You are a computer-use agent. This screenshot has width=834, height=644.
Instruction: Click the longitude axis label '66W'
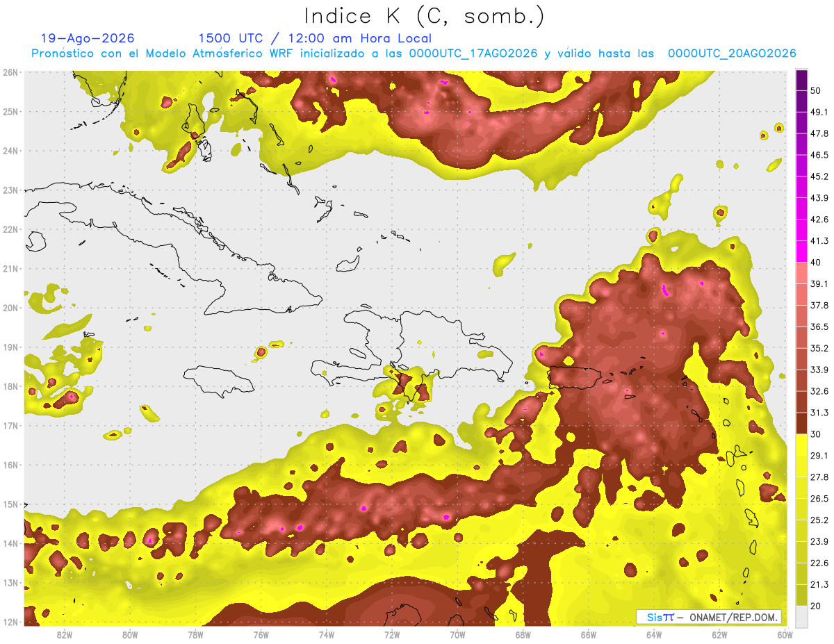coord(588,634)
